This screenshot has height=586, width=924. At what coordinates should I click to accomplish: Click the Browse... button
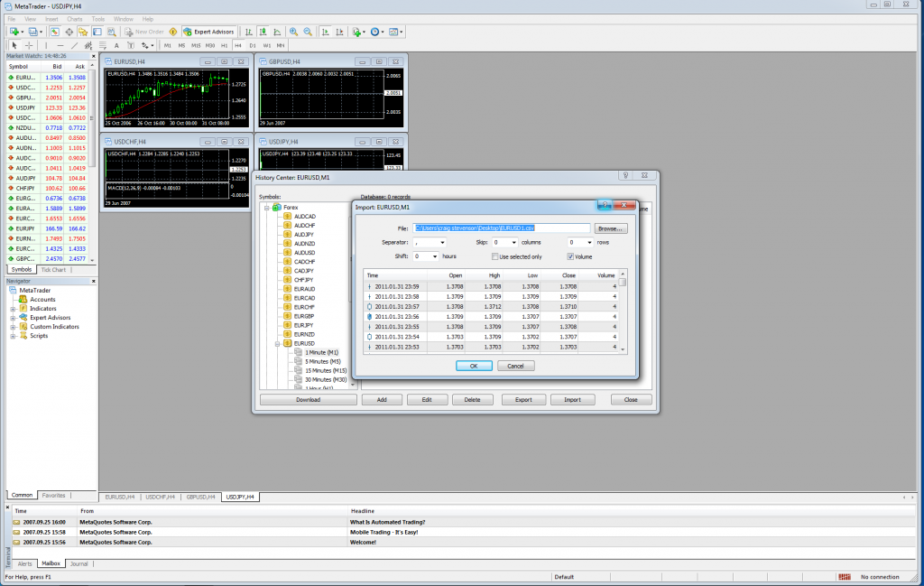[610, 228]
